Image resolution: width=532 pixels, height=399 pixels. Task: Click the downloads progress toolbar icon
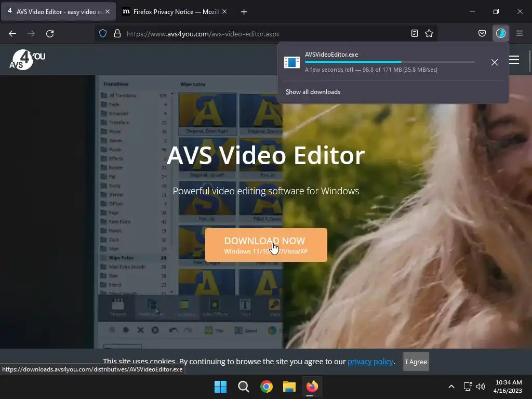pos(501,34)
